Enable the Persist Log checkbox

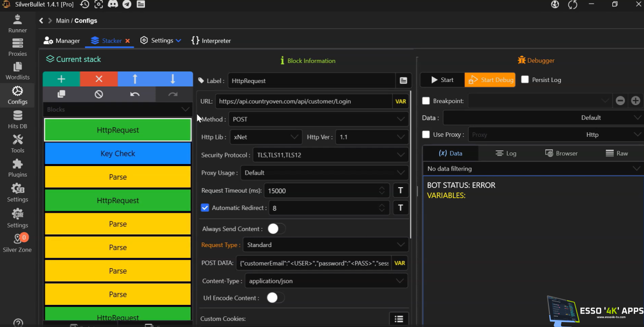(x=525, y=79)
